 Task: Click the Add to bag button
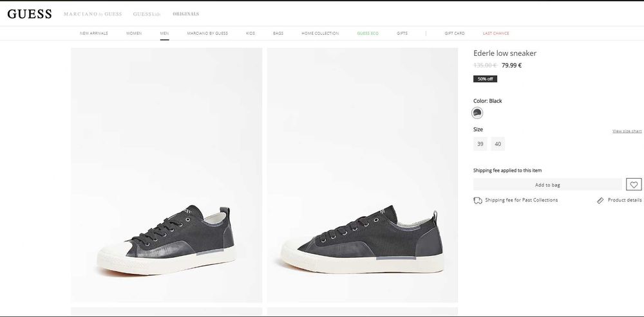click(x=547, y=185)
